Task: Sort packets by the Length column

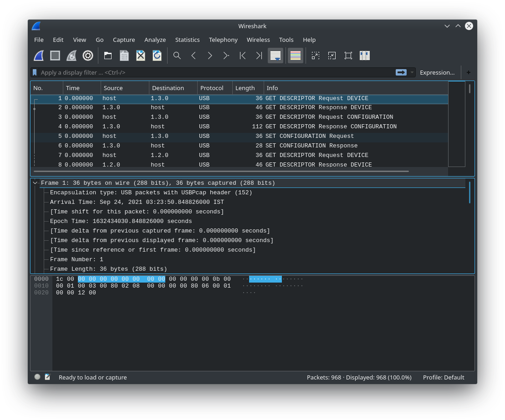Action: [x=248, y=88]
